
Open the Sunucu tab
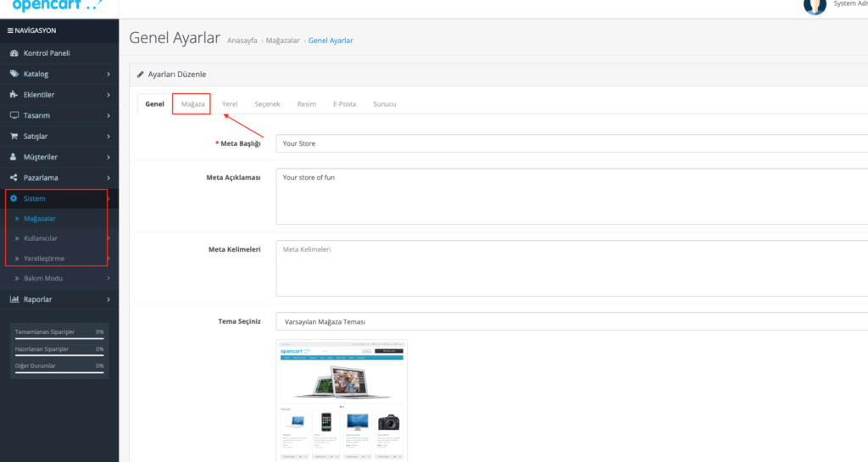[384, 104]
